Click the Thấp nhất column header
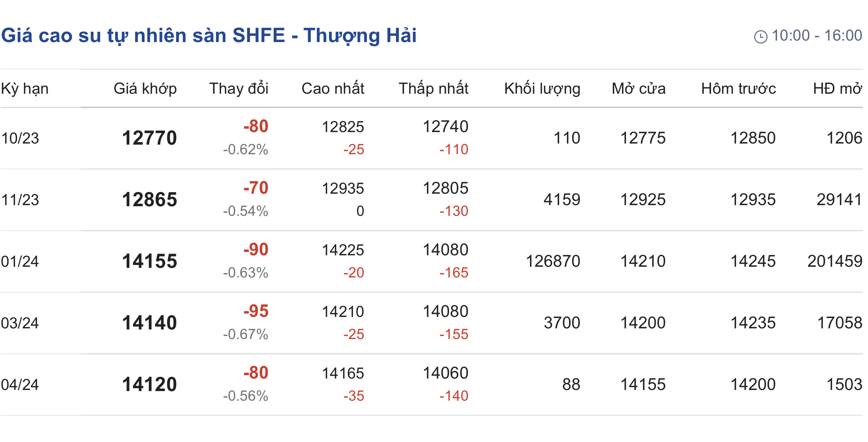 (x=434, y=89)
